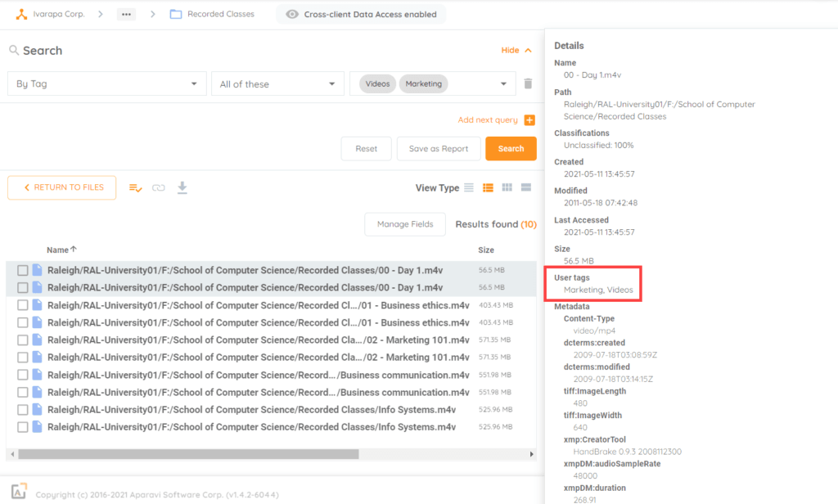Select the orange detailed list view icon
The height and width of the screenshot is (504, 838).
point(488,187)
